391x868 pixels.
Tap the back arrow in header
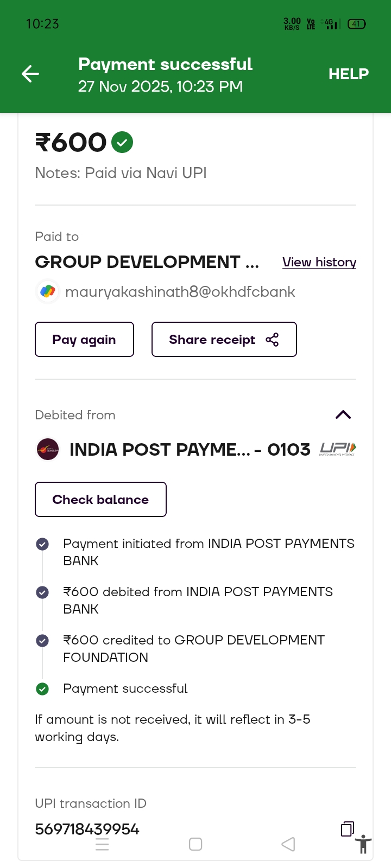(30, 74)
